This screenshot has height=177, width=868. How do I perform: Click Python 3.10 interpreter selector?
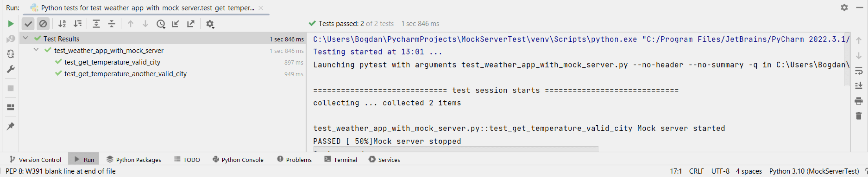pos(813,171)
